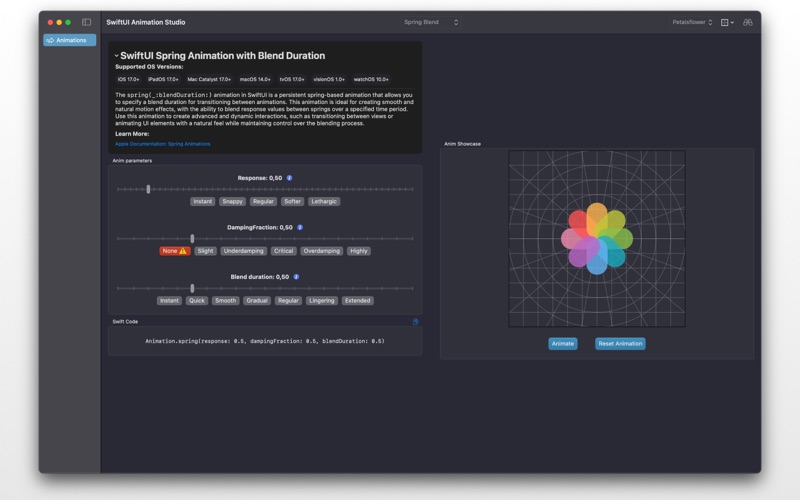Viewport: 800px width, 500px height.
Task: Click the visionOS 1.0+ version tag
Action: (x=329, y=80)
